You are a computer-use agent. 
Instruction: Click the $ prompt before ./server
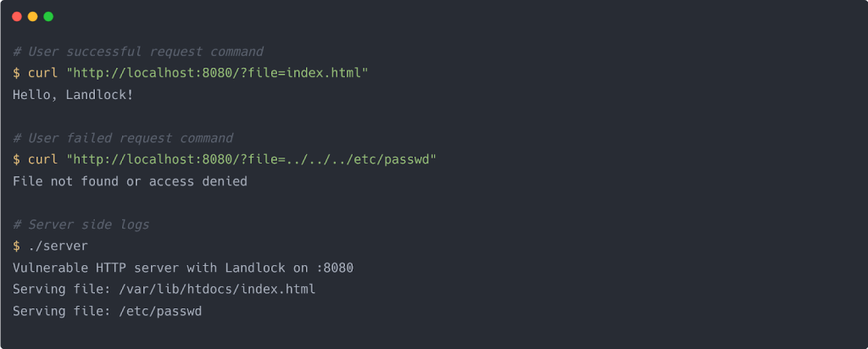(16, 246)
